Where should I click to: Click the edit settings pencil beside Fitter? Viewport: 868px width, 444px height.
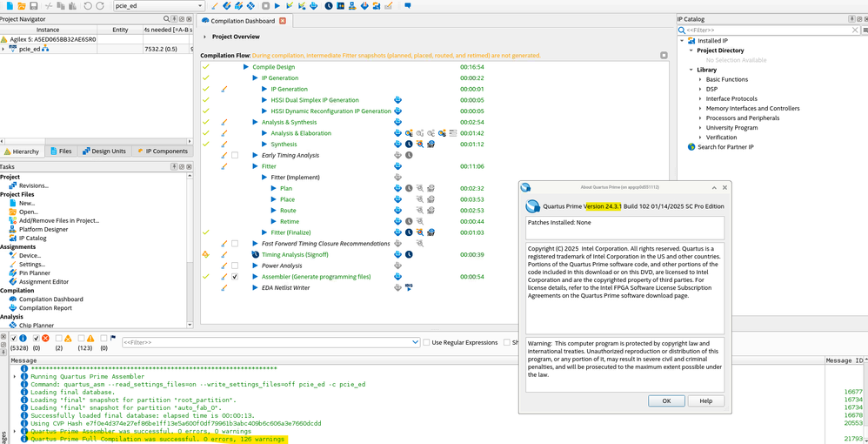(x=224, y=166)
